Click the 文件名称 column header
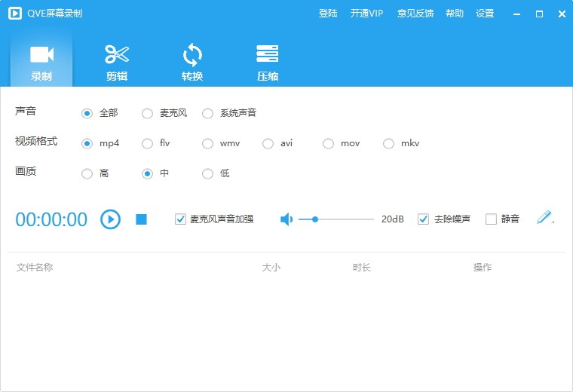573x392 pixels. (35, 268)
